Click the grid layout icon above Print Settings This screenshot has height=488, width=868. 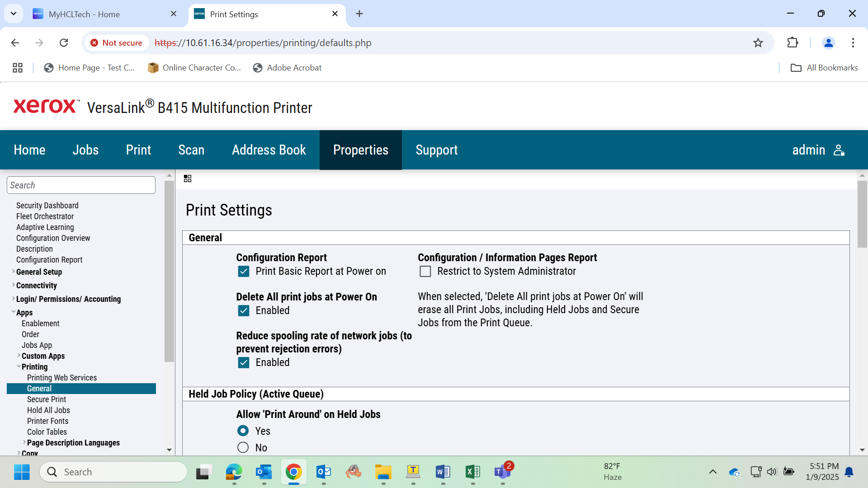click(188, 178)
